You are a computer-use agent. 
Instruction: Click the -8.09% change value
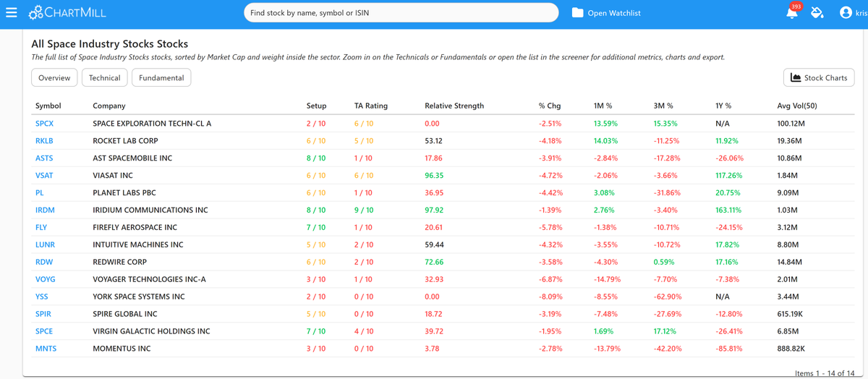pyautogui.click(x=550, y=297)
